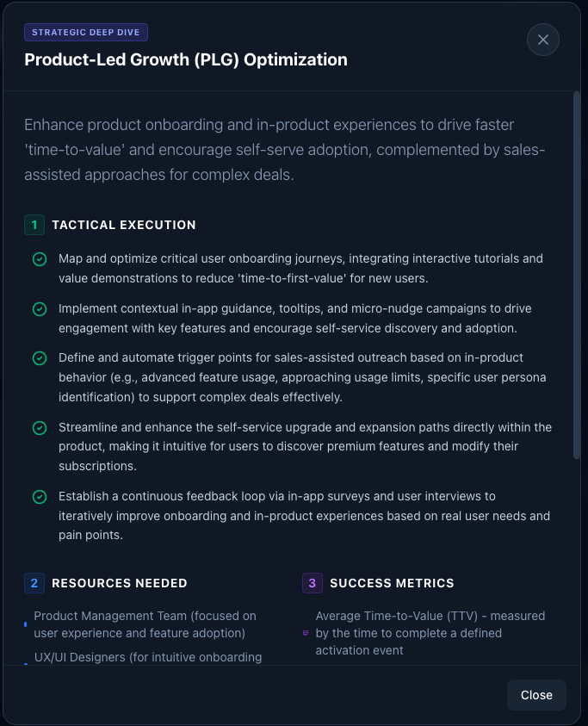Expand the Resources Needed section

[119, 583]
